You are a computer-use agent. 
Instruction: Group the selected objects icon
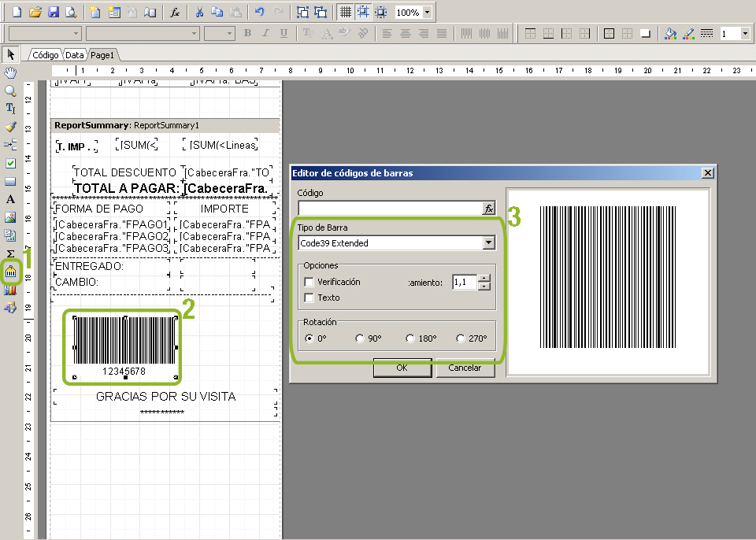[x=302, y=12]
